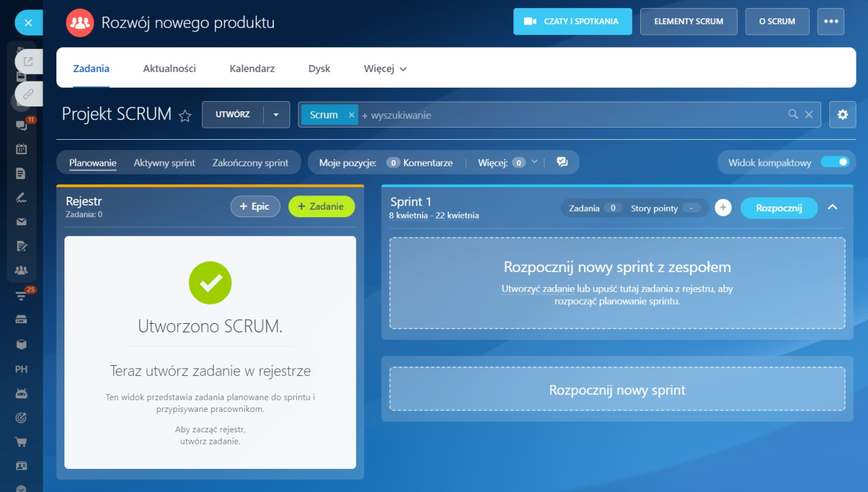The image size is (868, 492).
Task: Mark all comments read via chat bubbles icon
Action: (x=561, y=162)
